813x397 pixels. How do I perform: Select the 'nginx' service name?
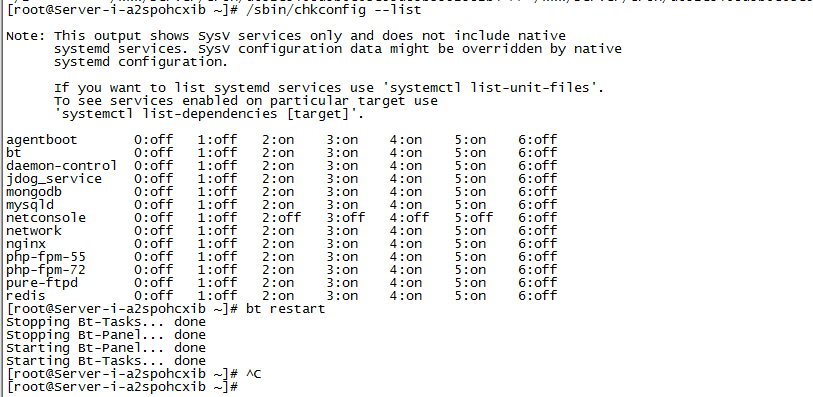coord(26,244)
